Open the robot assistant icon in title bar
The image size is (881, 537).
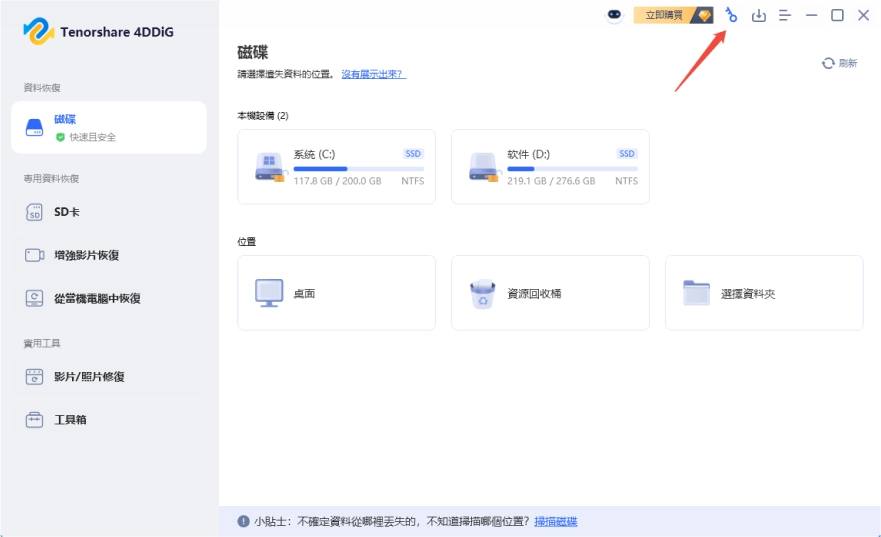tap(614, 15)
